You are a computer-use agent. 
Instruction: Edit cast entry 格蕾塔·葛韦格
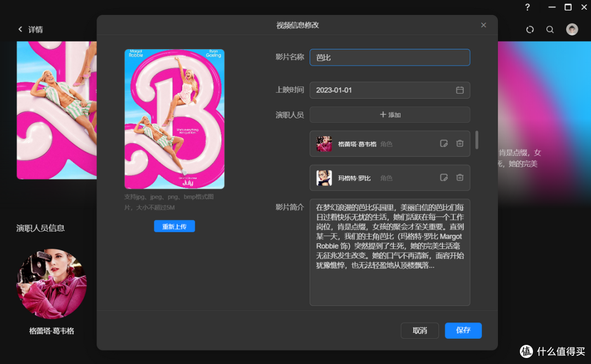pyautogui.click(x=444, y=143)
